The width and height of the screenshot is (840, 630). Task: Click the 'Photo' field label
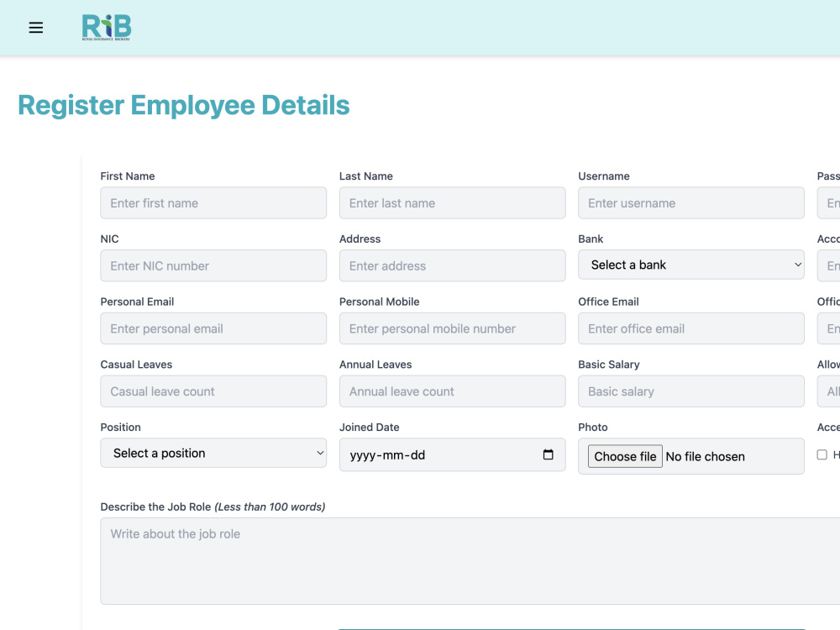[x=592, y=427]
